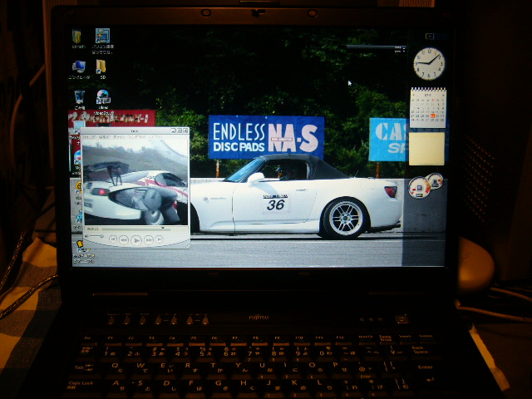This screenshot has width=532, height=399.
Task: Open the QuickTime ウィンドウ menu
Action: click(137, 136)
